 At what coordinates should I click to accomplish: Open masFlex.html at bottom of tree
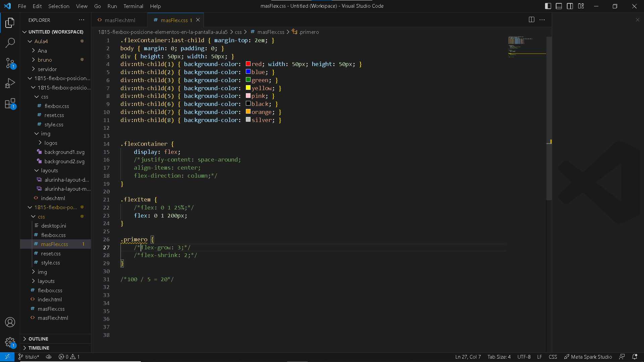[x=55, y=318]
